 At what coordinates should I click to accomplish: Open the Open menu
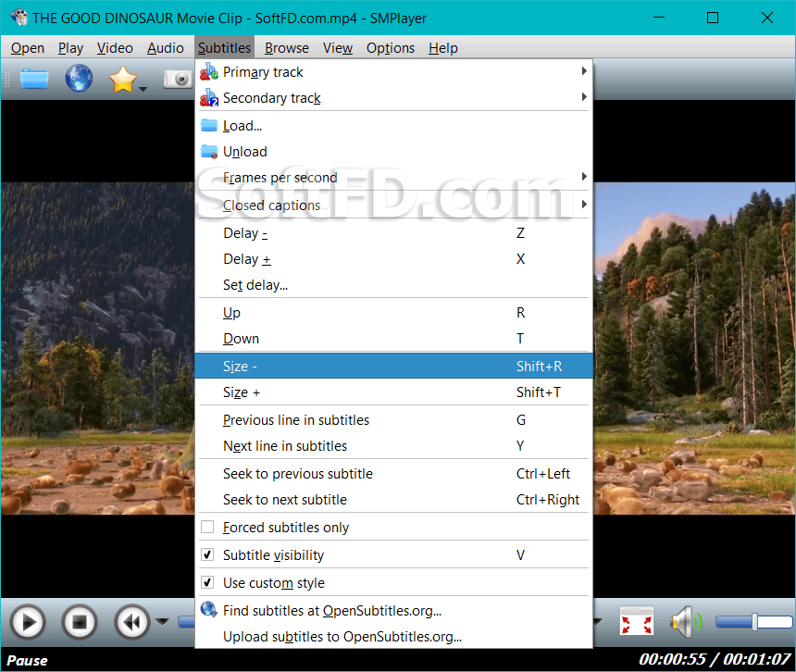pos(28,48)
